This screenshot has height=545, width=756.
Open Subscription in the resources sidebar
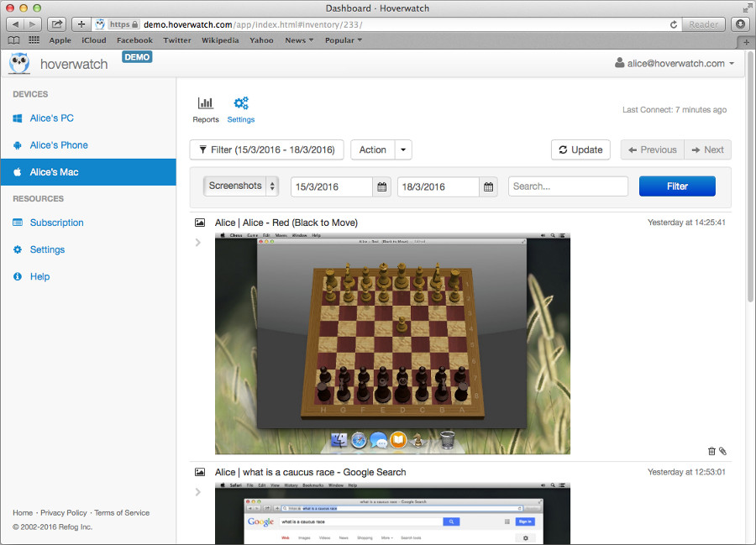point(57,223)
